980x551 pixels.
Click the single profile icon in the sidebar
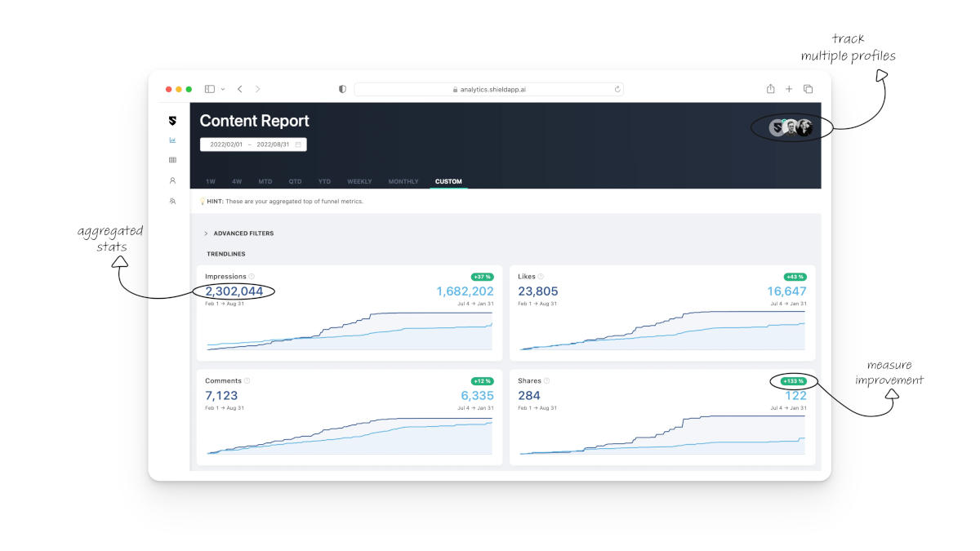[172, 182]
